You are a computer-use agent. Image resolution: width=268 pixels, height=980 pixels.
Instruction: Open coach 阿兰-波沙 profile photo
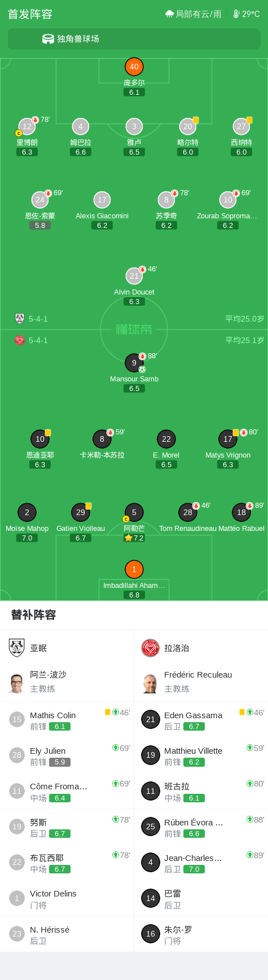pos(16,683)
